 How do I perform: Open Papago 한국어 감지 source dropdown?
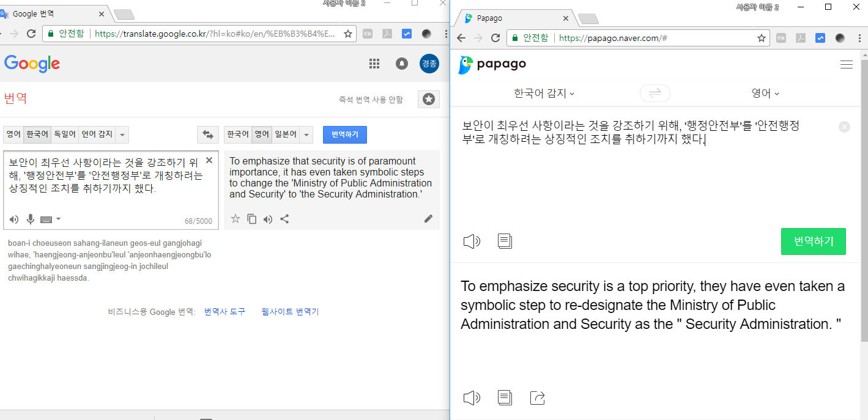pyautogui.click(x=544, y=94)
